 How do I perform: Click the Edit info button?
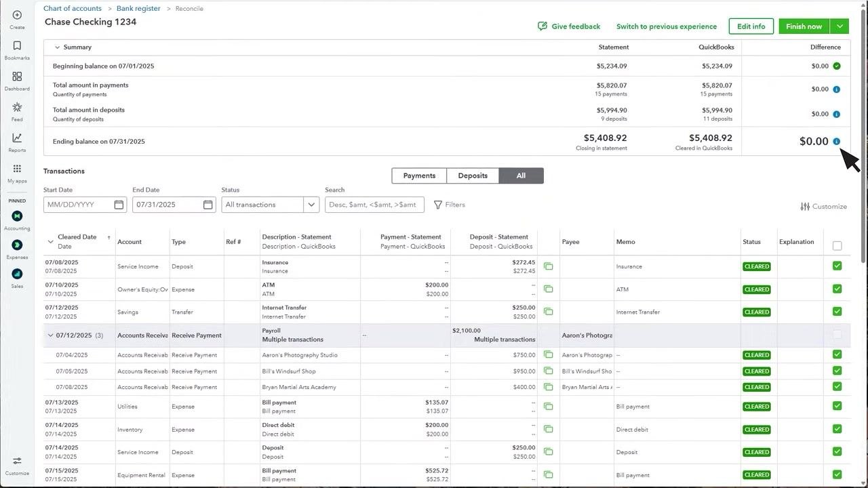pyautogui.click(x=751, y=26)
